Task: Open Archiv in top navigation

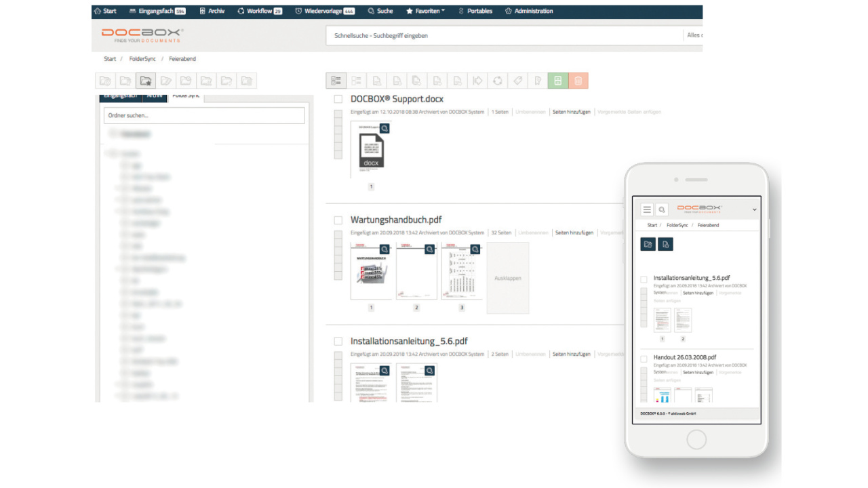Action: pyautogui.click(x=212, y=11)
